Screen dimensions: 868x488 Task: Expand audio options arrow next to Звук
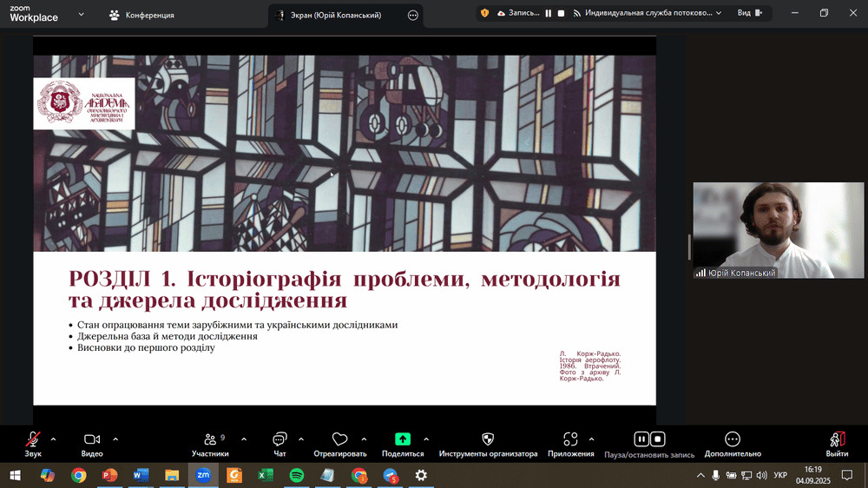pyautogui.click(x=54, y=439)
